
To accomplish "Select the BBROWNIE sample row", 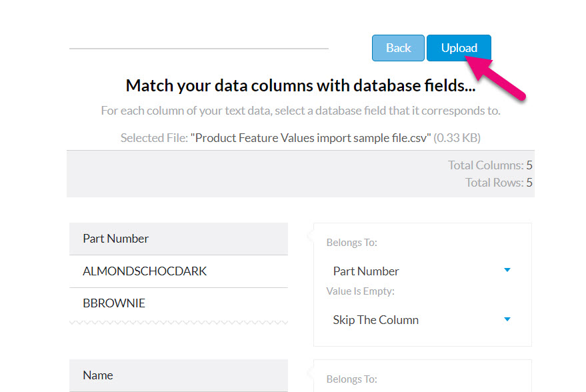I will pos(179,303).
